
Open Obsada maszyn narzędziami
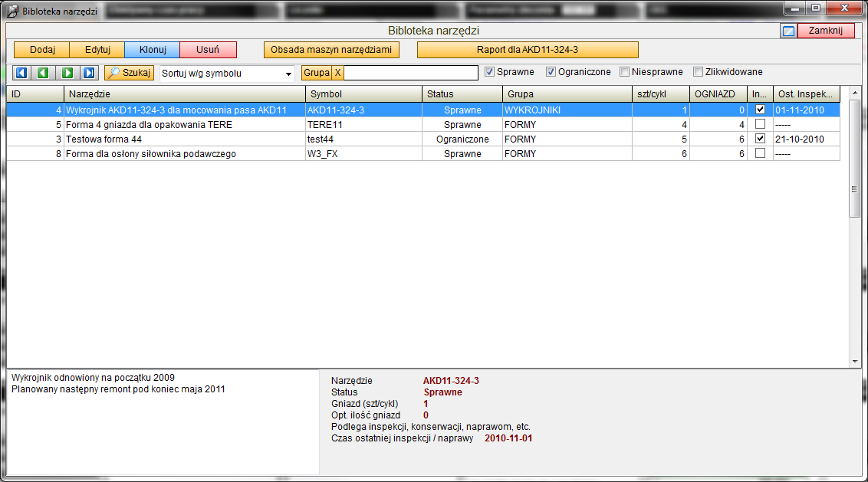click(x=331, y=50)
